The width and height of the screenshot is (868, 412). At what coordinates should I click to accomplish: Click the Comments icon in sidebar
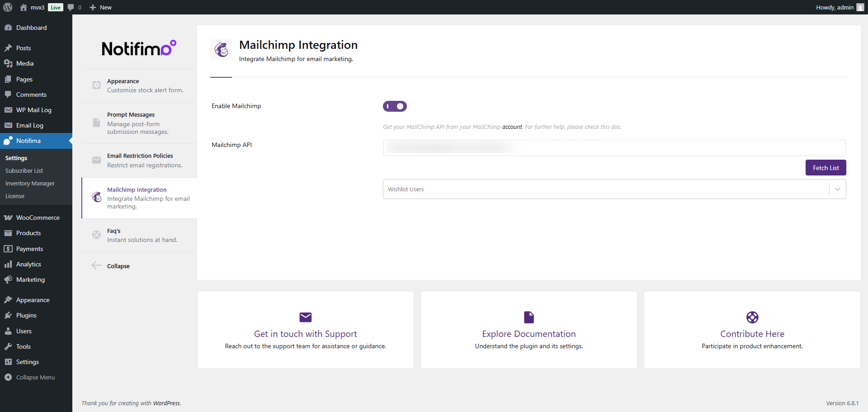coord(8,95)
